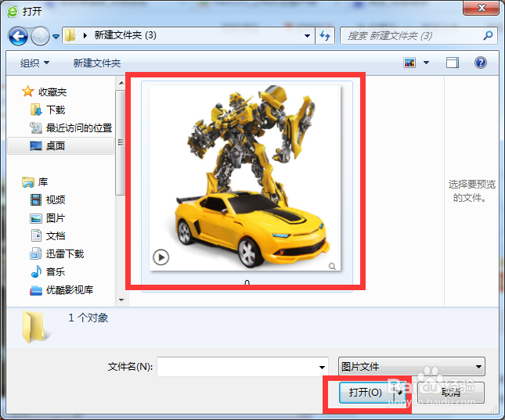Click the 下载 folder icon
This screenshot has height=420, width=505.
tap(36, 109)
